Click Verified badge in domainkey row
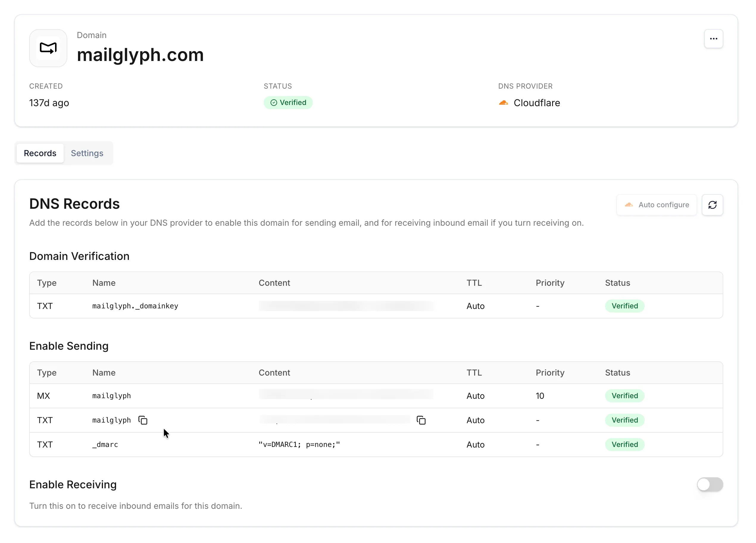The image size is (756, 543). point(624,306)
